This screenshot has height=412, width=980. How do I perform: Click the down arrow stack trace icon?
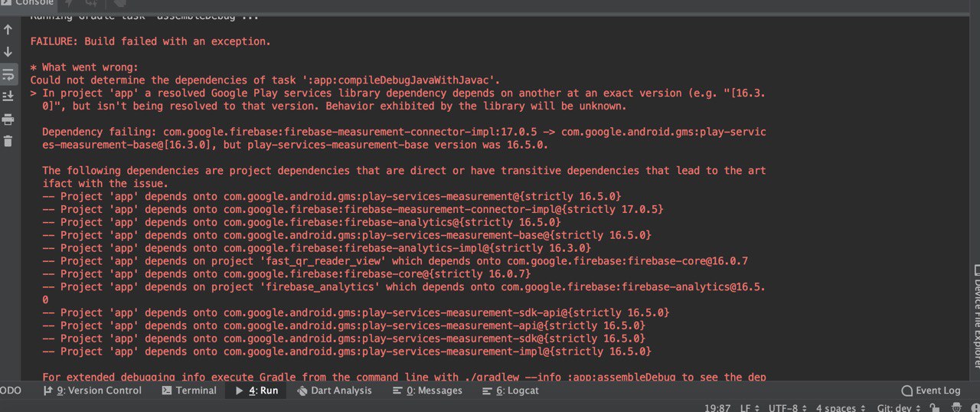[x=8, y=52]
